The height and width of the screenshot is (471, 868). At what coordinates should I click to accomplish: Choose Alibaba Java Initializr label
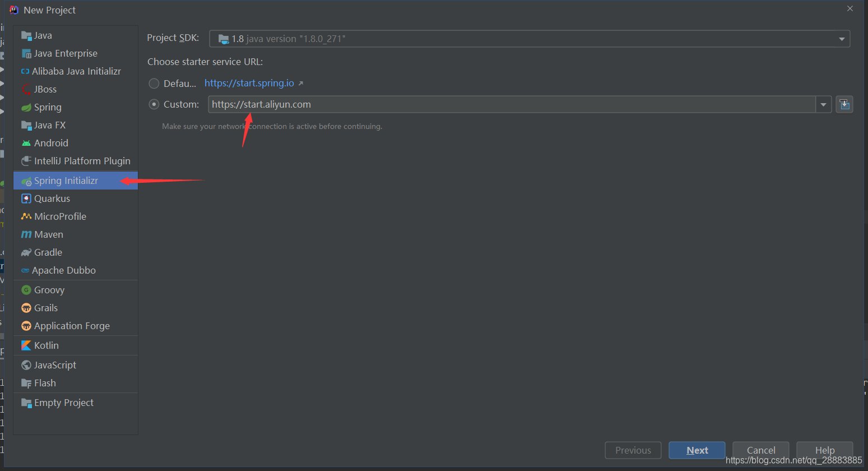click(x=76, y=71)
